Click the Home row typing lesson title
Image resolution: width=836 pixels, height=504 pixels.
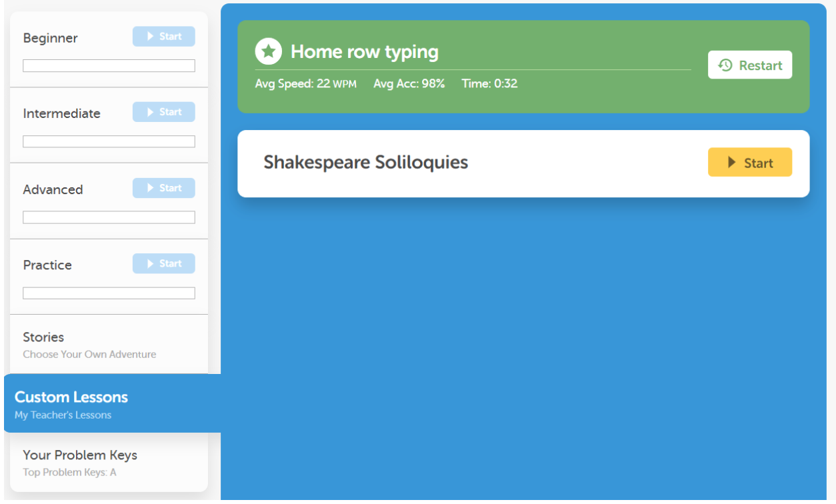[363, 51]
